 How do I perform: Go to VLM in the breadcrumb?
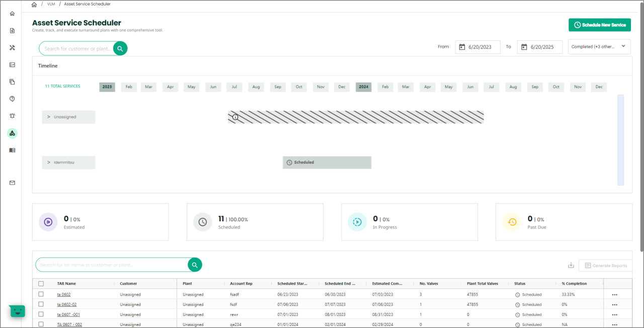click(x=51, y=4)
